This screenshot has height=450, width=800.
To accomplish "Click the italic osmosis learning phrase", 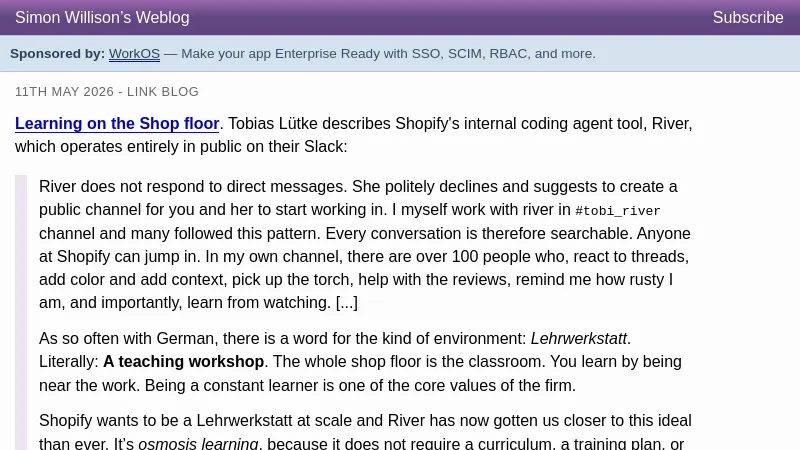I will 198,443.
